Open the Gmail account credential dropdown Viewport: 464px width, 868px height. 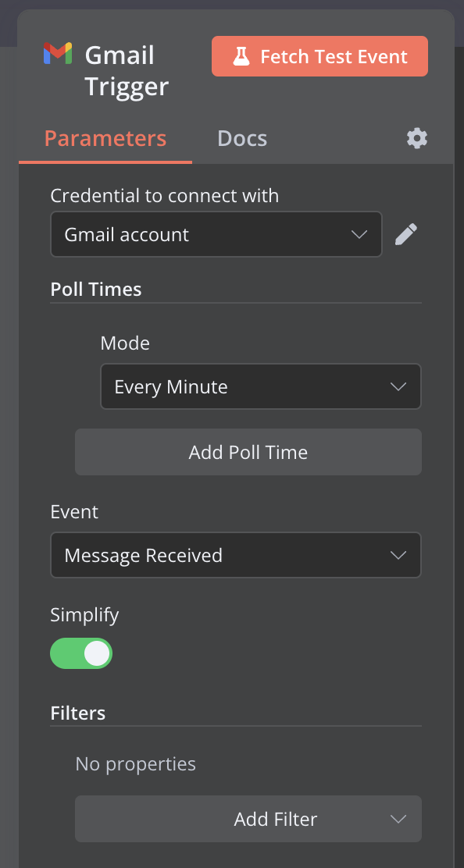pyautogui.click(x=216, y=234)
